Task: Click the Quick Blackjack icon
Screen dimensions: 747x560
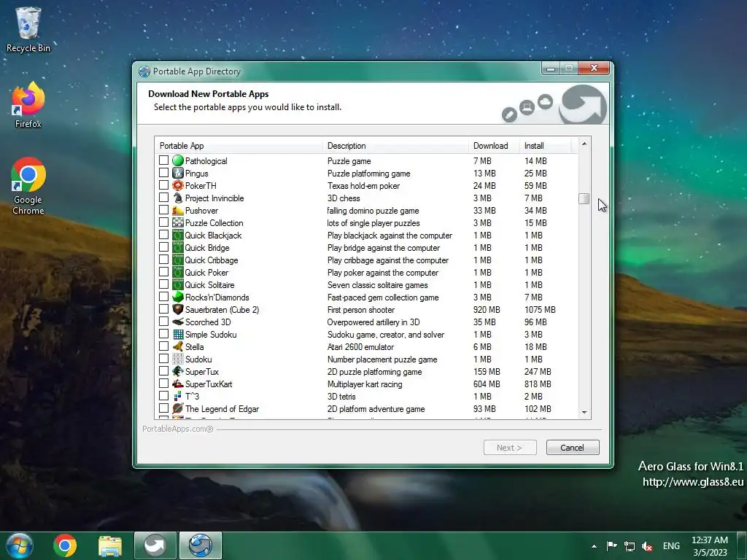Action: [178, 236]
